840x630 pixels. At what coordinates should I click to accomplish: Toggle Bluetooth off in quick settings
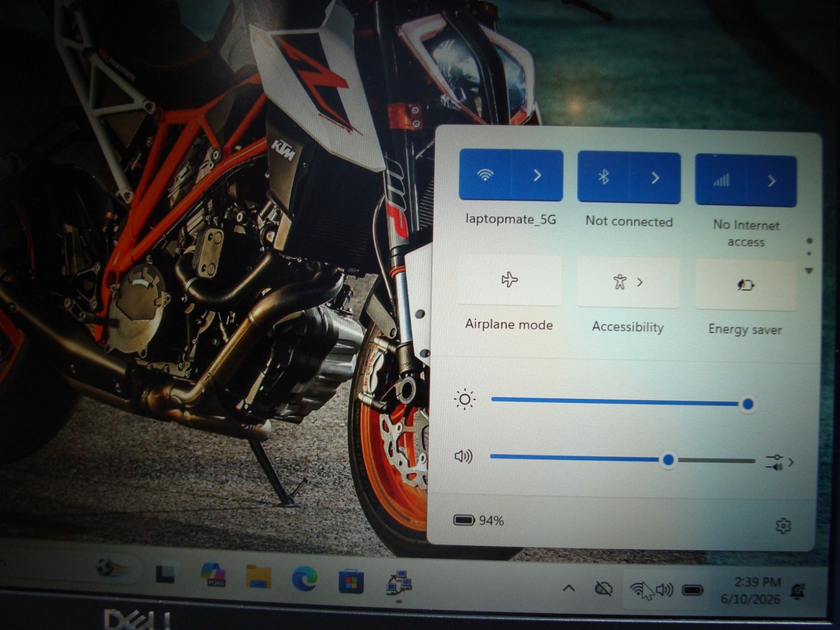point(603,177)
